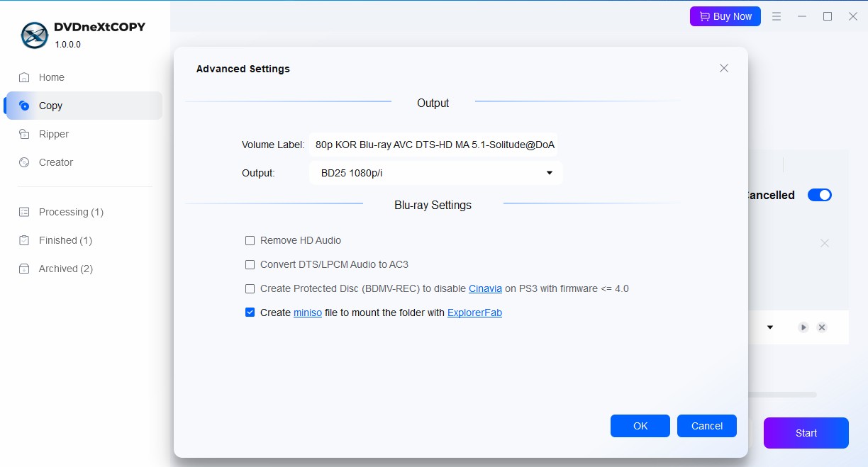
Task: Click the Processing list icon in sidebar
Action: 25,212
